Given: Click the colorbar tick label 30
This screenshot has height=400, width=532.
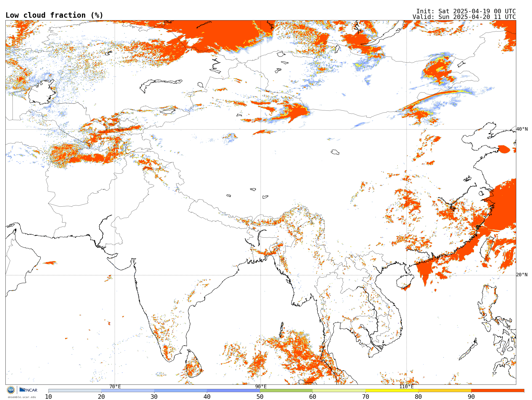Looking at the screenshot, I should click(154, 397).
